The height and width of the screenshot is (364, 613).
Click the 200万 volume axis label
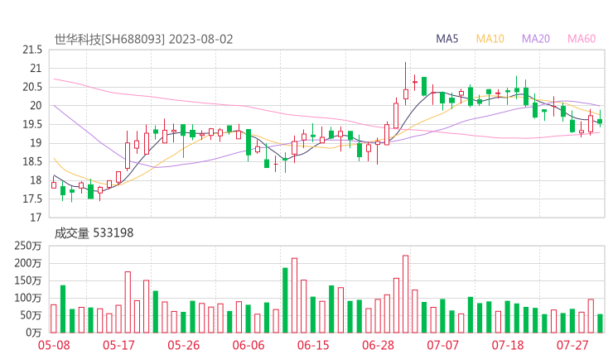28,264
